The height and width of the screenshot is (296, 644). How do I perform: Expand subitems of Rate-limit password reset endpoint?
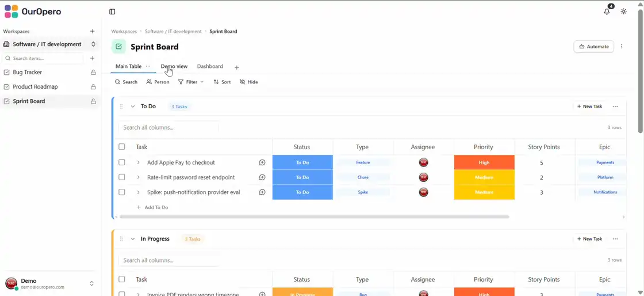139,177
